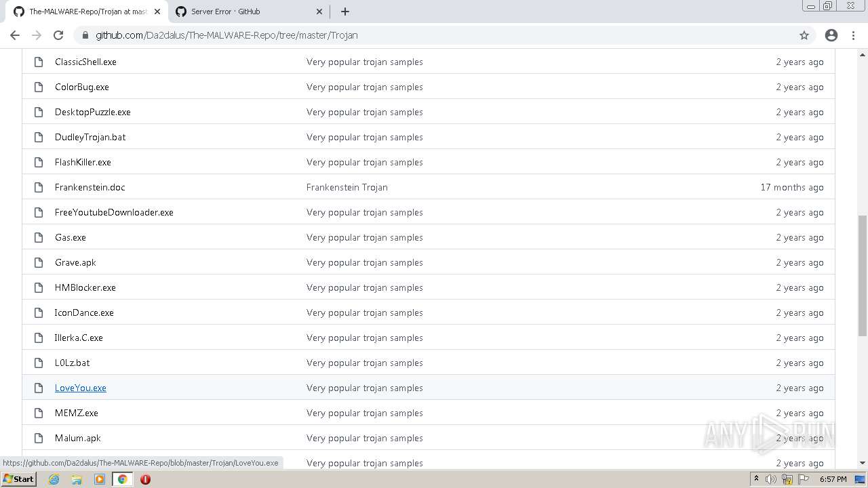Click scrollbar down arrow
The image size is (868, 488).
point(863,463)
